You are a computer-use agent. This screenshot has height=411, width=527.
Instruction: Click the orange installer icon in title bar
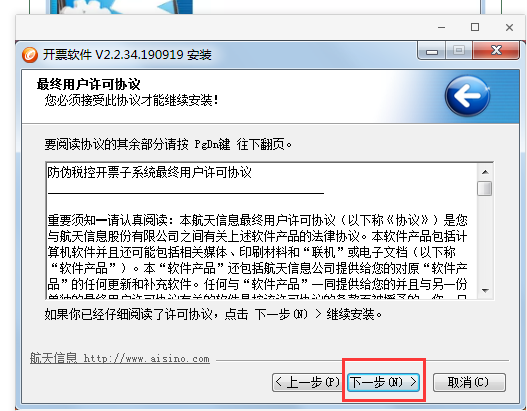point(30,54)
